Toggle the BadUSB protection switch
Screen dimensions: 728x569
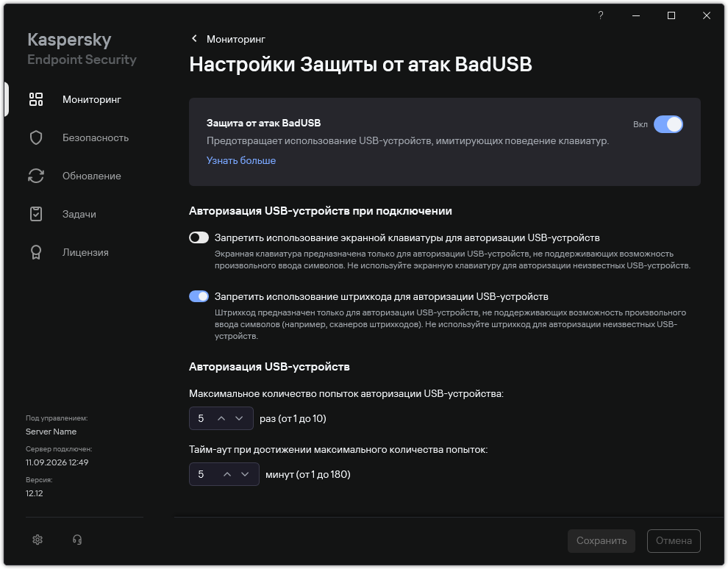pos(668,124)
